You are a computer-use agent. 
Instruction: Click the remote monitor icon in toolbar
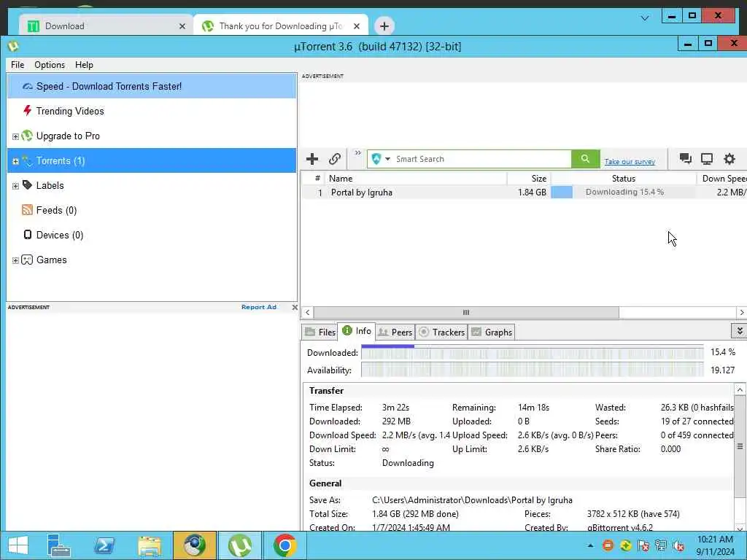coord(707,158)
